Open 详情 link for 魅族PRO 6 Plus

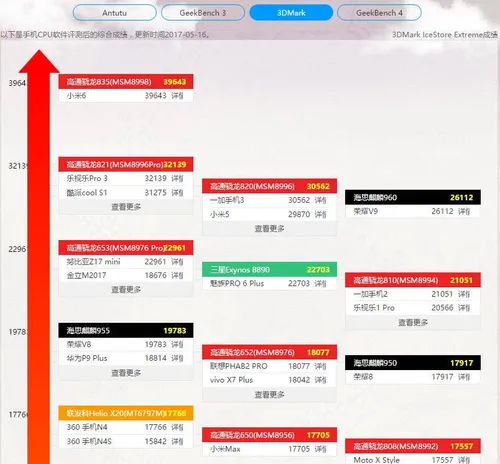[x=321, y=284]
